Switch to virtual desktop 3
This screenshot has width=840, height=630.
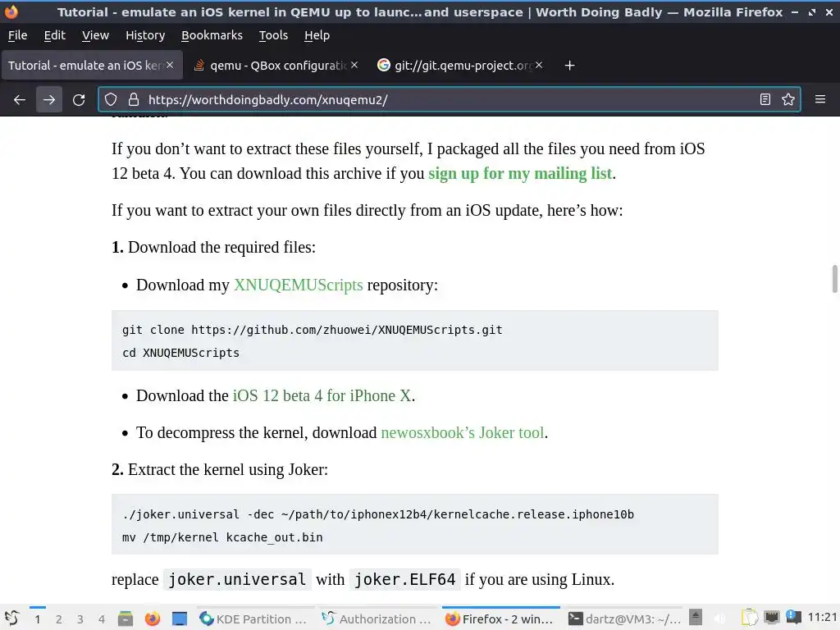coord(80,619)
